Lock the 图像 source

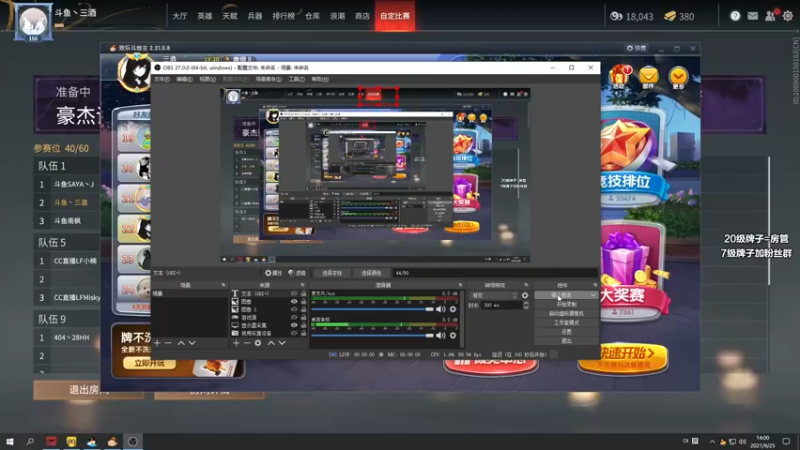click(x=304, y=302)
